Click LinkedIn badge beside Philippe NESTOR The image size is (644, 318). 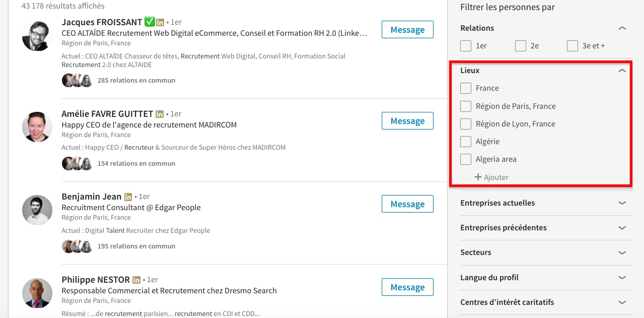click(136, 280)
